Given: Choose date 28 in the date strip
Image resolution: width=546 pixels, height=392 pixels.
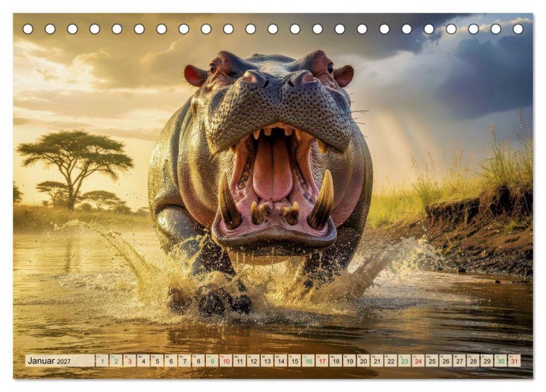Looking at the screenshot, I should 473,361.
